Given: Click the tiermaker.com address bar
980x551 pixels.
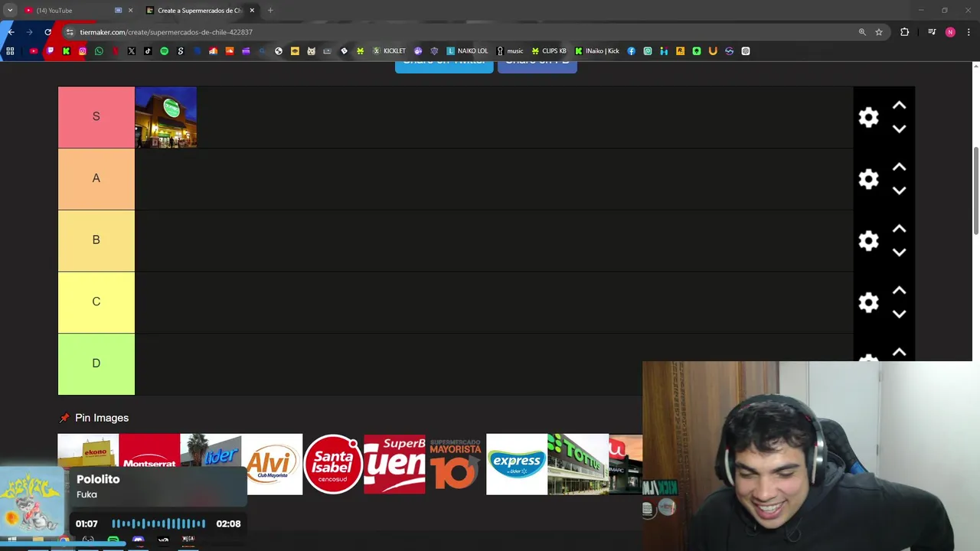Looking at the screenshot, I should (x=459, y=32).
